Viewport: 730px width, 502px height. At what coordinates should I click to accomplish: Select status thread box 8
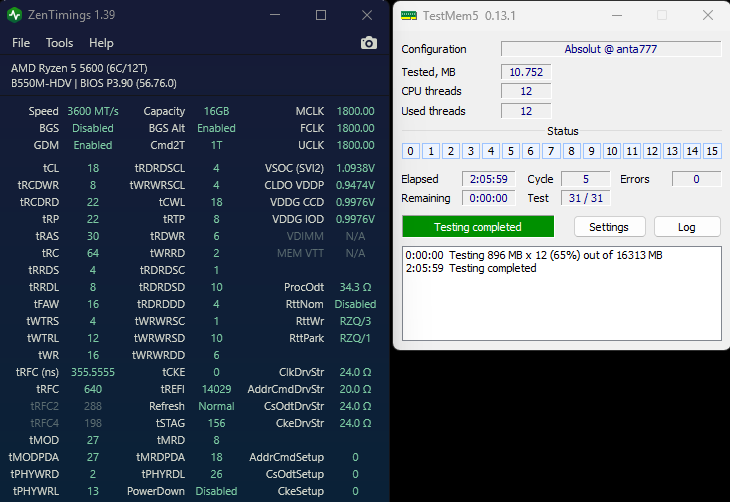[571, 151]
